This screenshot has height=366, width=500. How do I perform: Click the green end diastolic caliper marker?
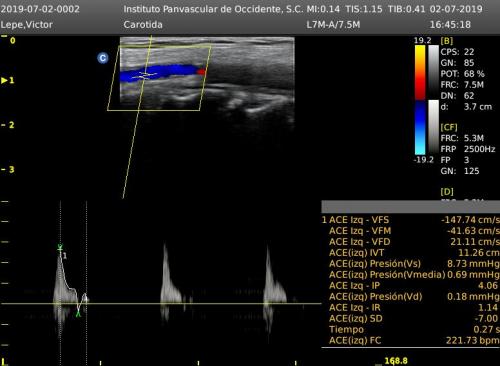click(78, 314)
